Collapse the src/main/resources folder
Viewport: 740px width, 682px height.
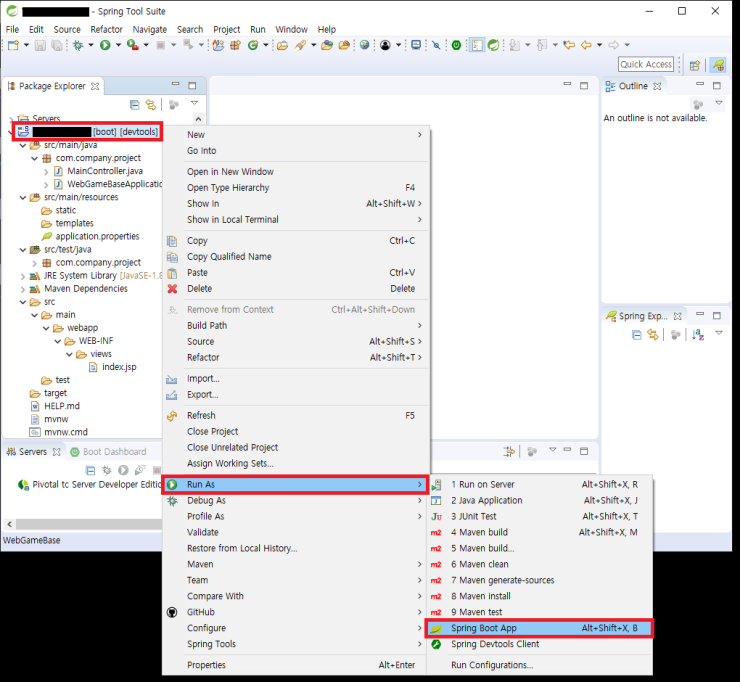(23, 198)
